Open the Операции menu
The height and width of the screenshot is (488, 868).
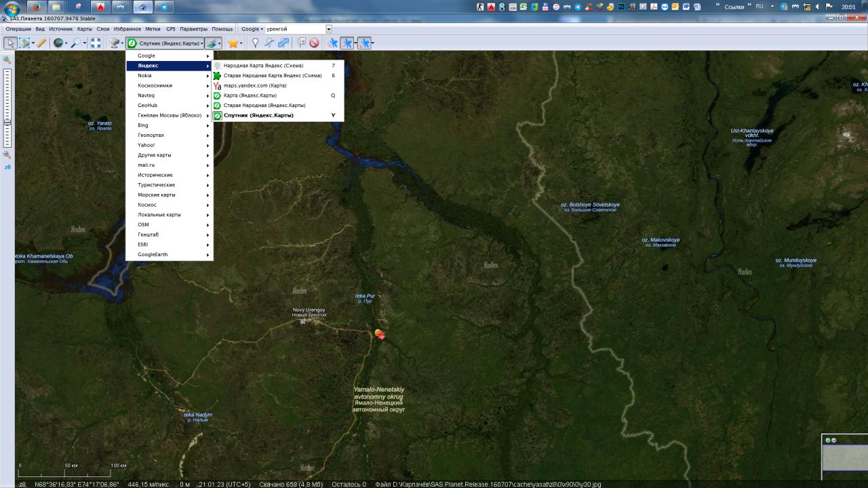tap(18, 29)
